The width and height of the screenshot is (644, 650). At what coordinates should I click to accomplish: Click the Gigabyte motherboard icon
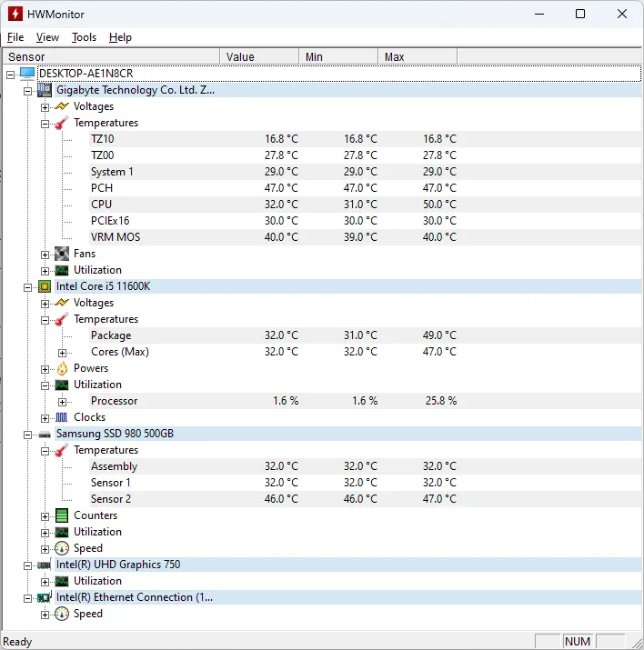tap(45, 90)
